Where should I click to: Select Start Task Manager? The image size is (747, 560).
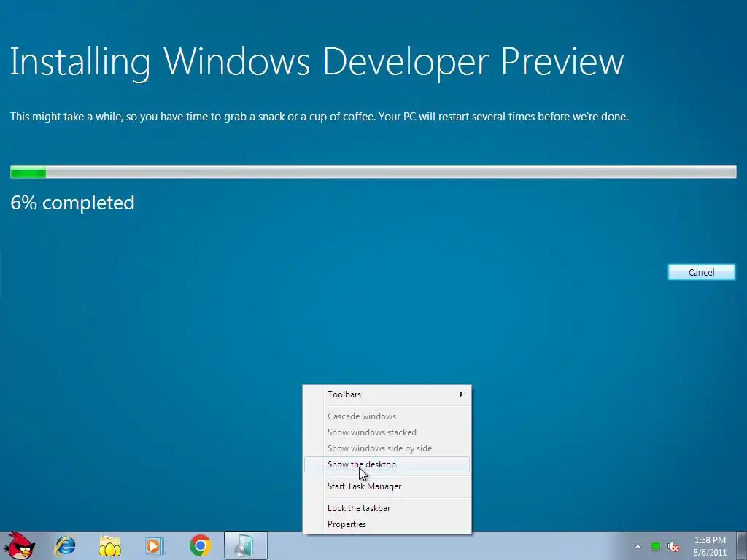pyautogui.click(x=387, y=486)
